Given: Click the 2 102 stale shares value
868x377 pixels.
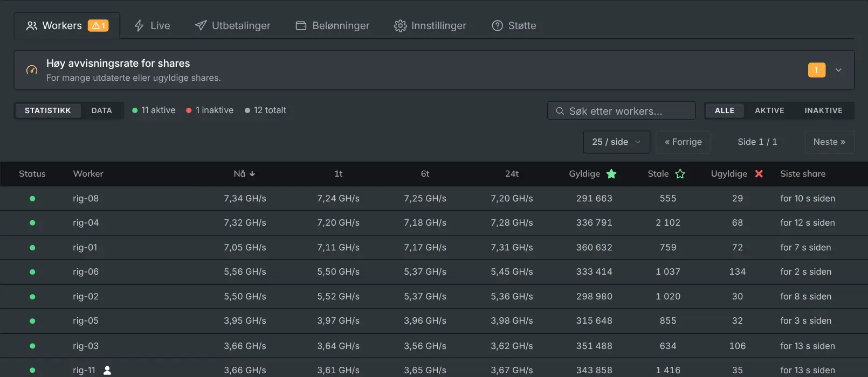Looking at the screenshot, I should click(668, 223).
